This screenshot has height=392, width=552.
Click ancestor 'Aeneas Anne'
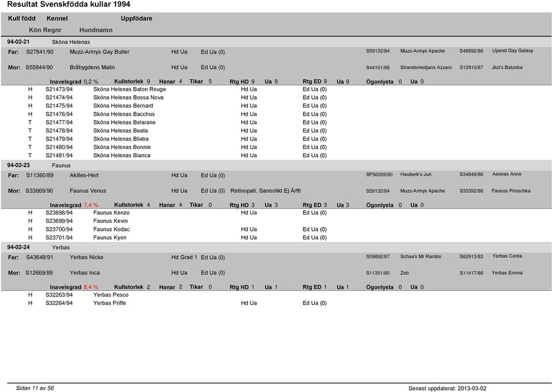pos(507,174)
